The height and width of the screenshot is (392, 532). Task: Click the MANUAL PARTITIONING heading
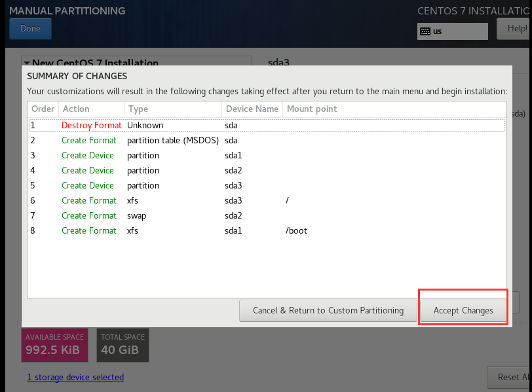67,11
